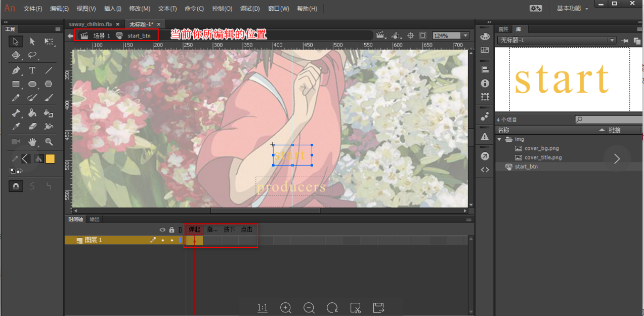Click the eye icon to hide all layers

click(x=163, y=229)
